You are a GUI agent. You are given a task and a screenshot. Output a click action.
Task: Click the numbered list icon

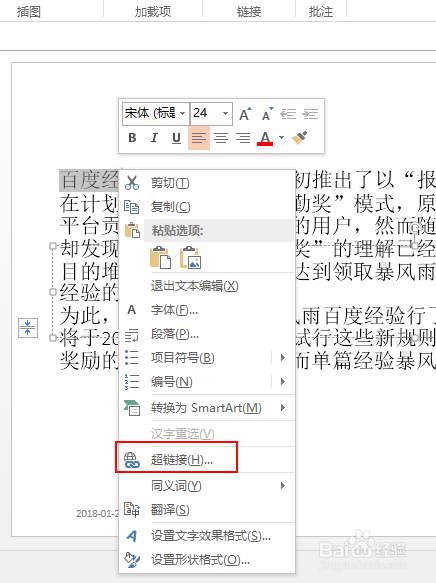click(x=132, y=382)
